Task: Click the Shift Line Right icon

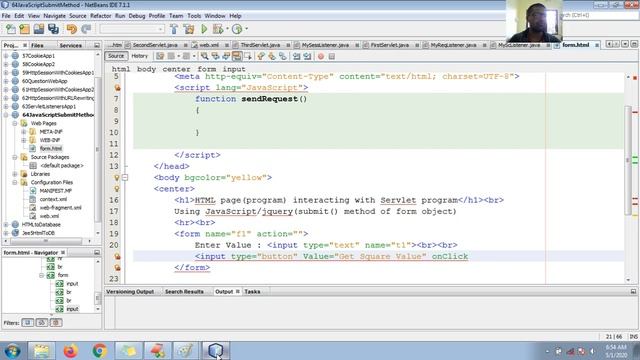Action: [307, 56]
